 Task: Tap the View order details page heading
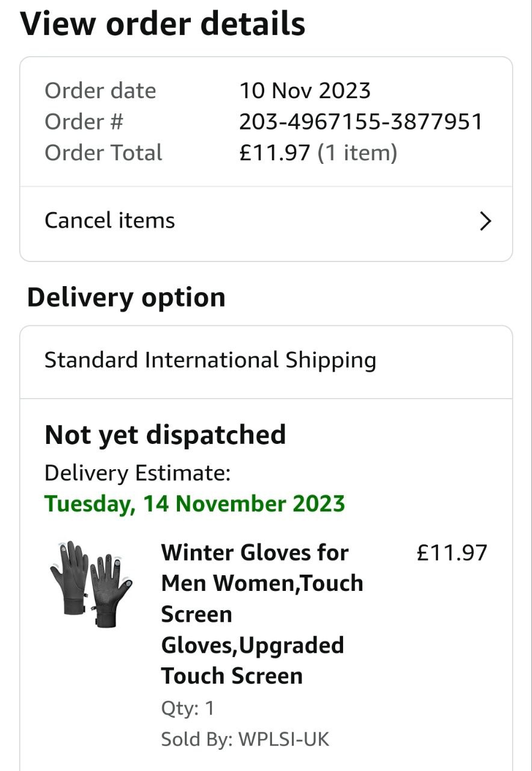[x=162, y=24]
